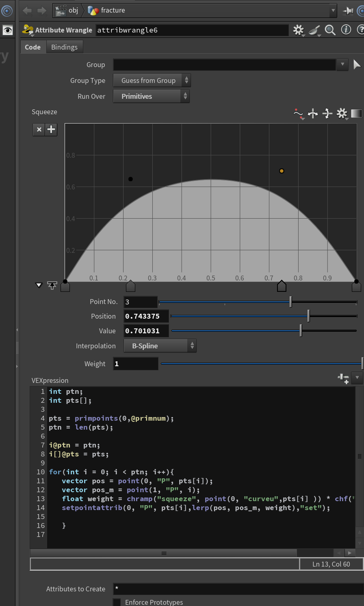Click the Position slider track
Viewport: 364px width, 606px height.
click(264, 316)
